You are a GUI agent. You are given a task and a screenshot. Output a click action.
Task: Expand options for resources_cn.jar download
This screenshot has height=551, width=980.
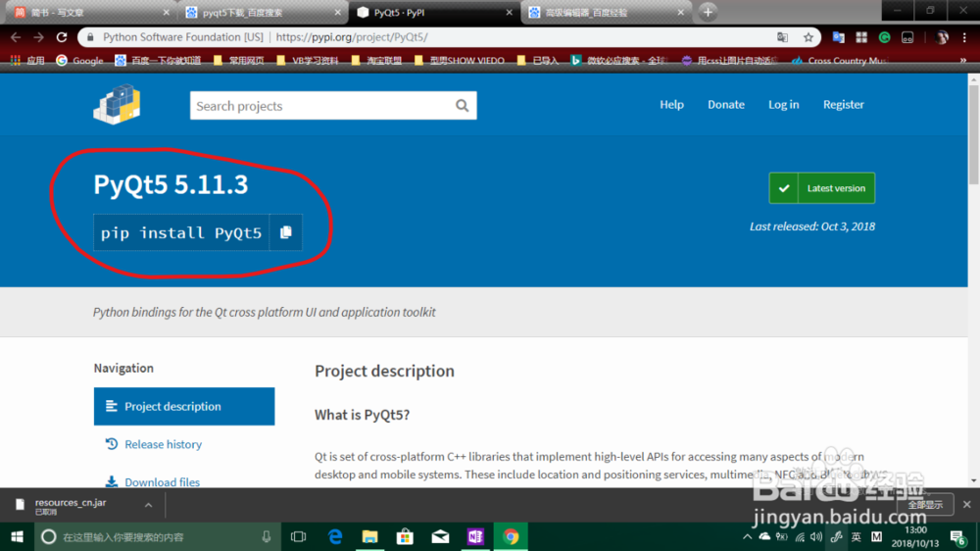[148, 505]
